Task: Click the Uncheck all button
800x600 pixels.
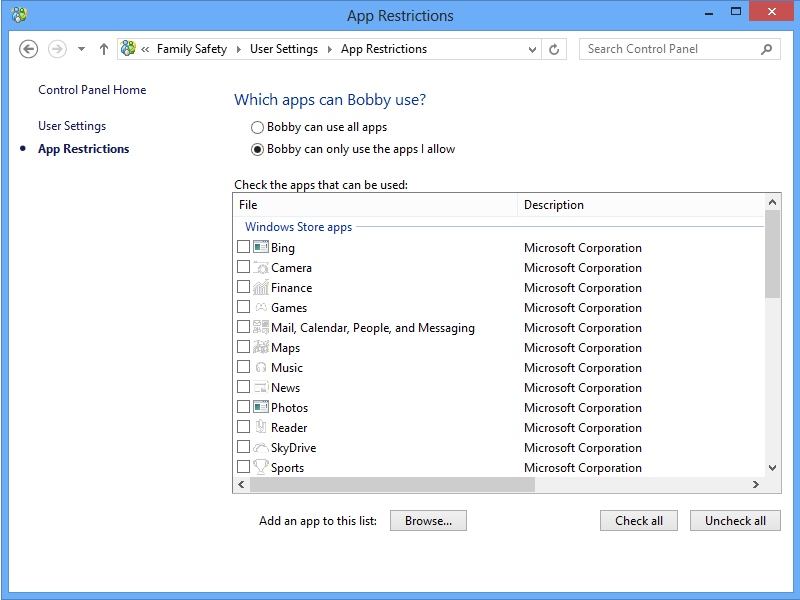Action: pos(735,520)
